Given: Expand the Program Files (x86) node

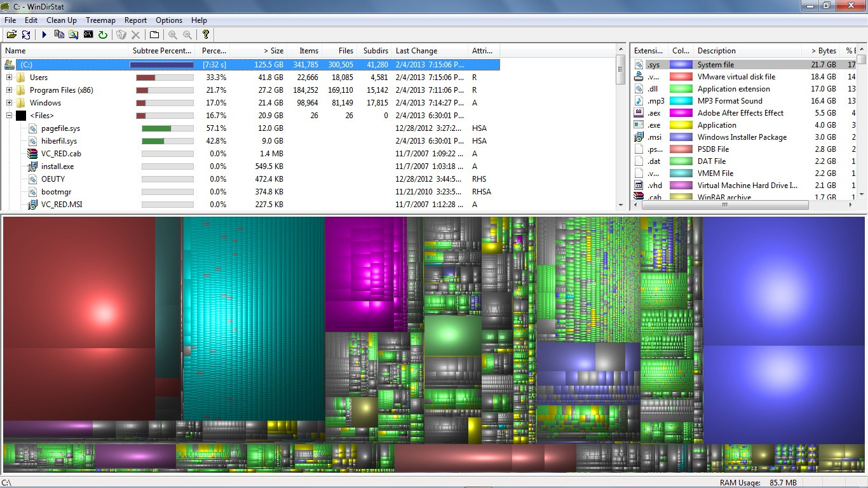Looking at the screenshot, I should pyautogui.click(x=9, y=90).
